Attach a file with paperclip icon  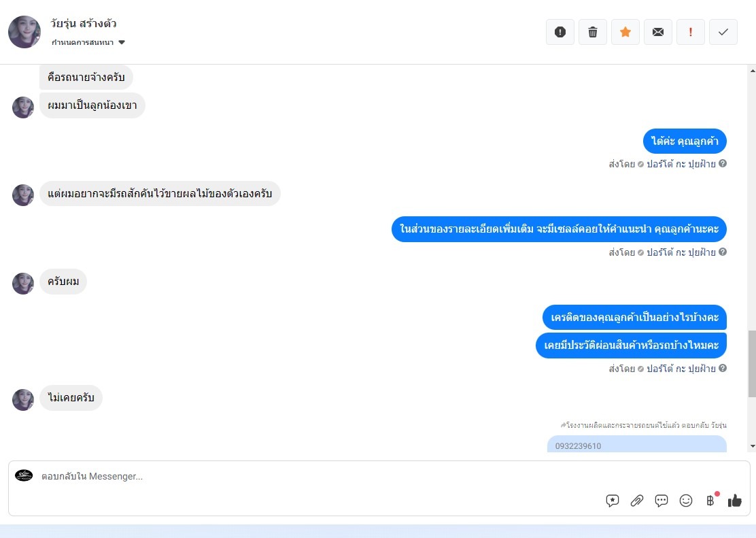[637, 501]
